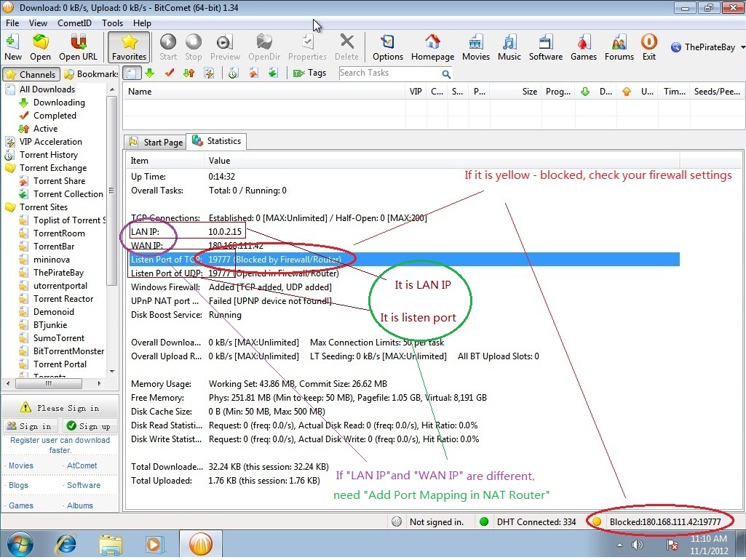Click the Sign in button
This screenshot has width=746, height=560.
click(x=30, y=426)
